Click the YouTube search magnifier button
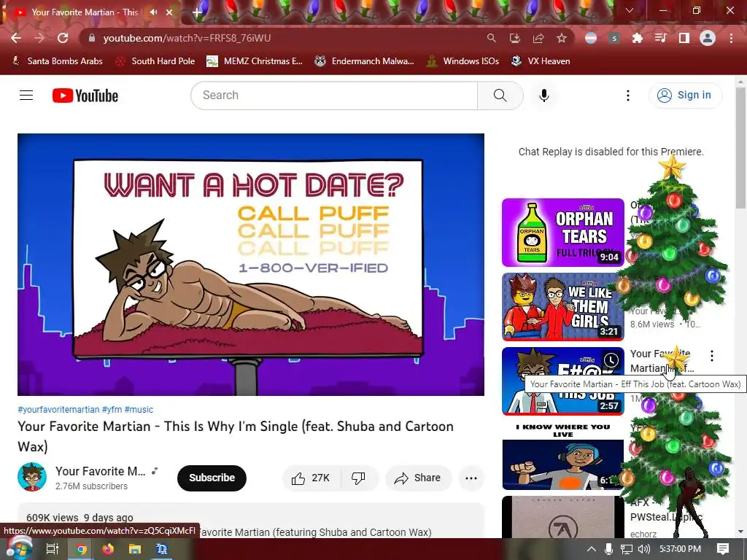The image size is (747, 560). pyautogui.click(x=500, y=96)
